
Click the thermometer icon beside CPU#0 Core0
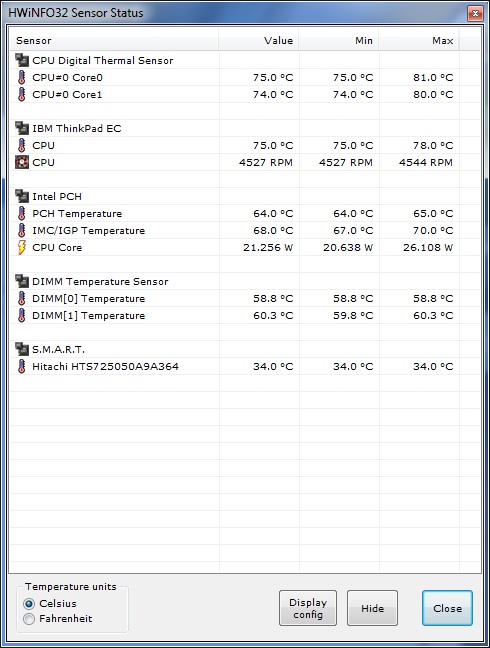click(21, 77)
